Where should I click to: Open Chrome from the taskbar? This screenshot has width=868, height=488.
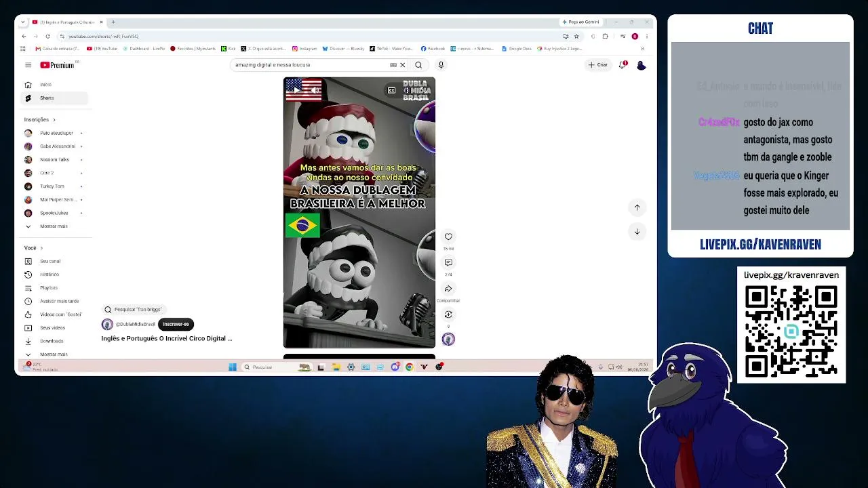[x=410, y=367]
